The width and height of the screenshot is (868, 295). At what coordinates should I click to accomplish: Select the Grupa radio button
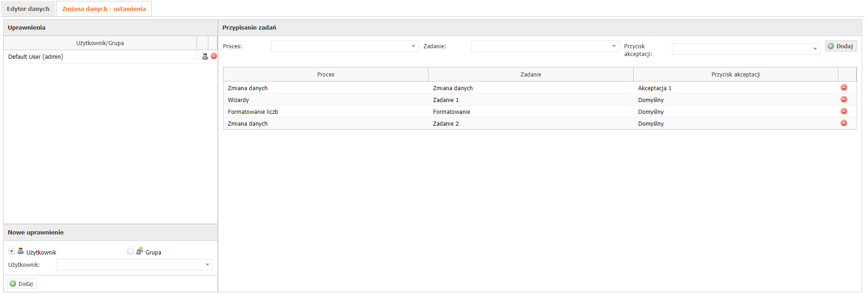131,251
